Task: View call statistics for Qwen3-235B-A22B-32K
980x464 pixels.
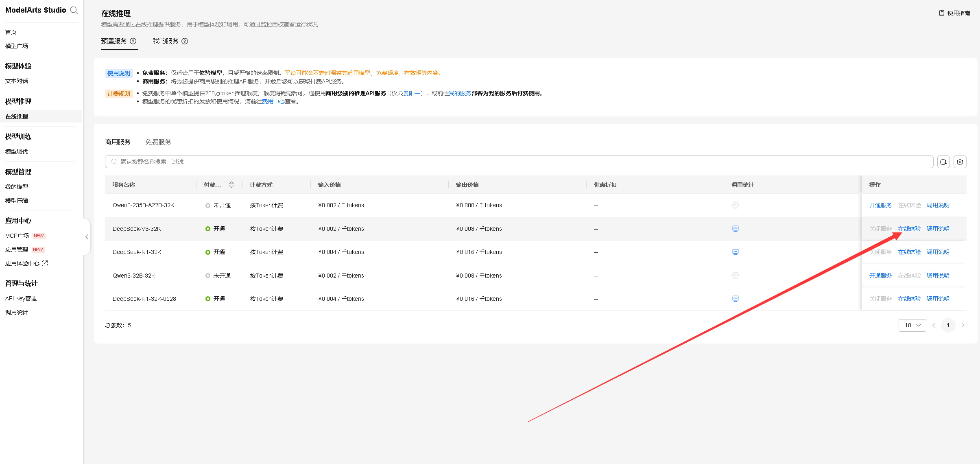Action: [x=735, y=205]
